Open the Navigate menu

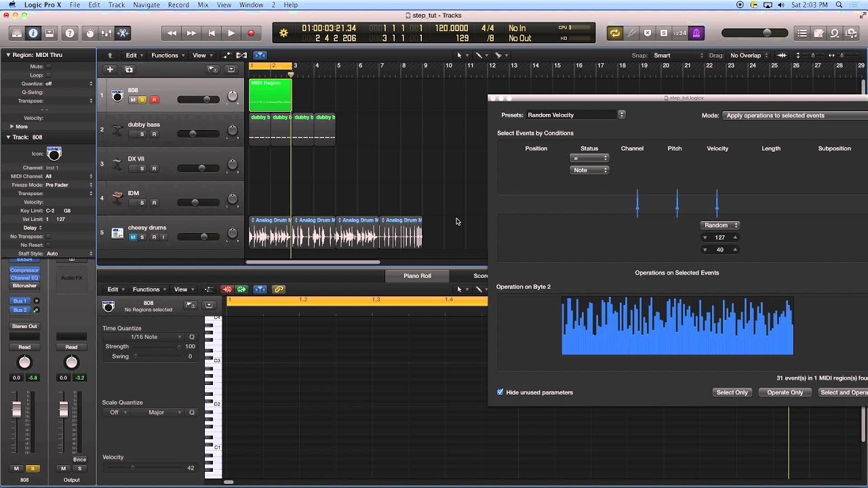click(x=146, y=5)
